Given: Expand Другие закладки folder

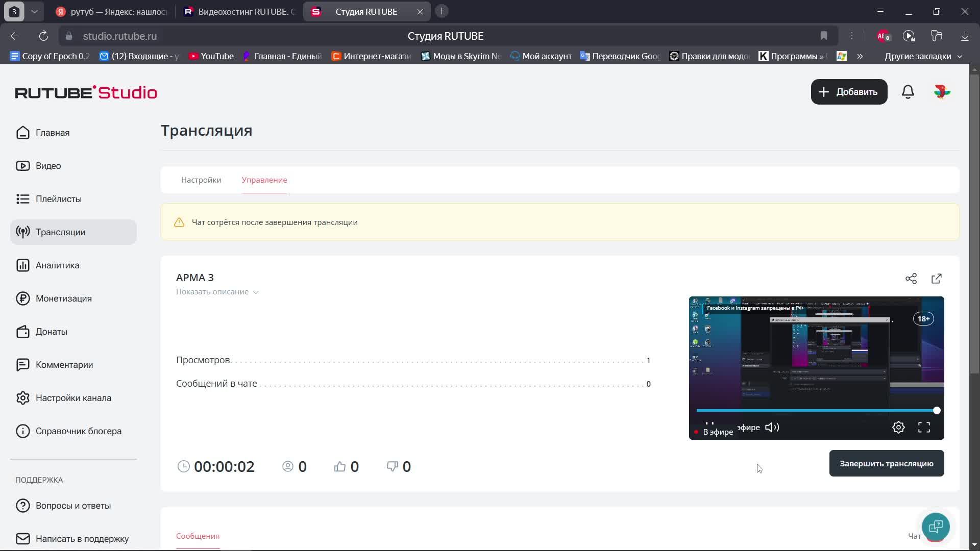Looking at the screenshot, I should click(x=923, y=56).
